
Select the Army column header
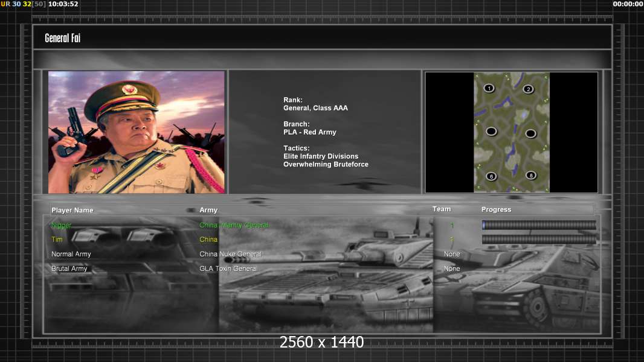pos(208,210)
